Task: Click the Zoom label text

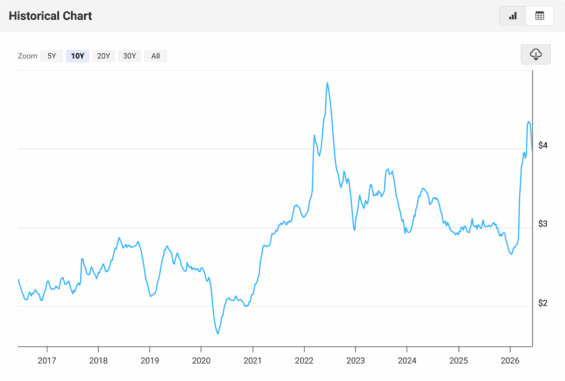Action: [x=27, y=56]
